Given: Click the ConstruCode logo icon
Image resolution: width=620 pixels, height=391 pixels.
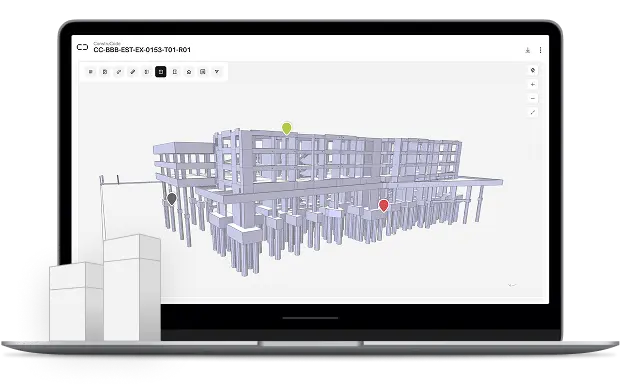Looking at the screenshot, I should pyautogui.click(x=82, y=47).
